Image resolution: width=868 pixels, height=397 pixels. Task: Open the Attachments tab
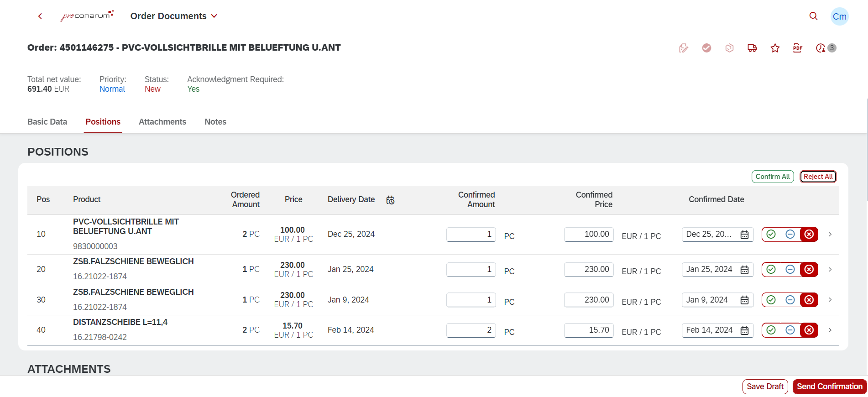tap(162, 122)
